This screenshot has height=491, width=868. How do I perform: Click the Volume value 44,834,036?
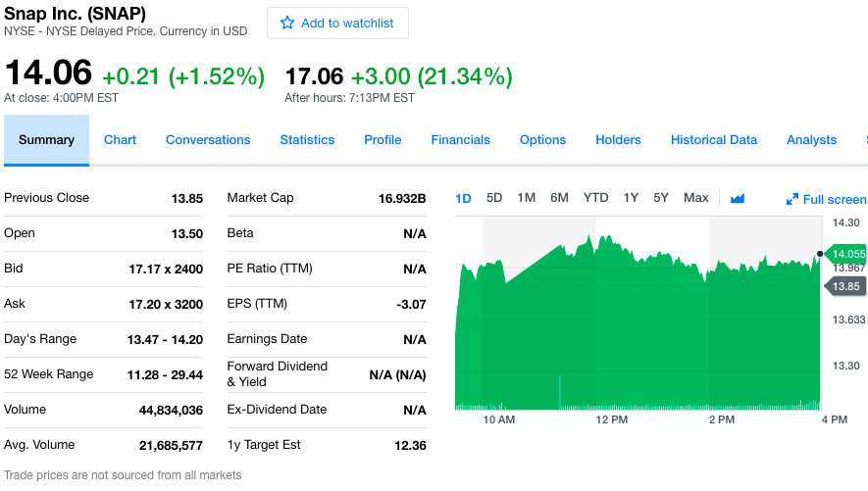(x=171, y=411)
